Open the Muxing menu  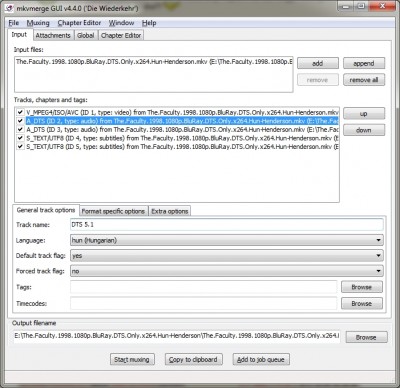38,23
